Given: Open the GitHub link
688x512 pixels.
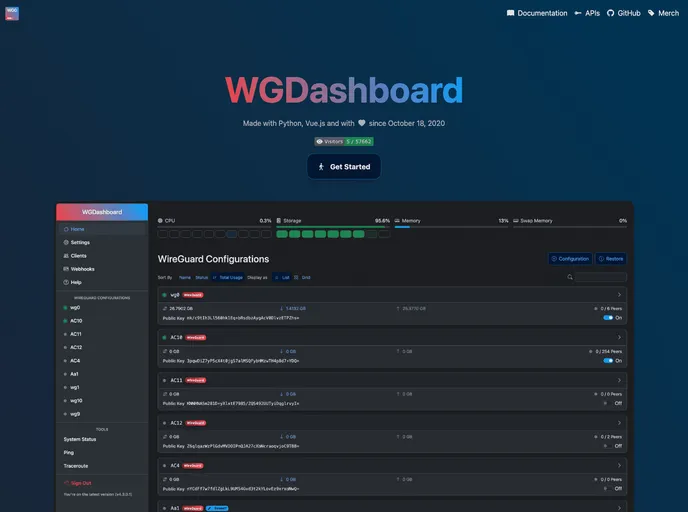Looking at the screenshot, I should [x=624, y=13].
